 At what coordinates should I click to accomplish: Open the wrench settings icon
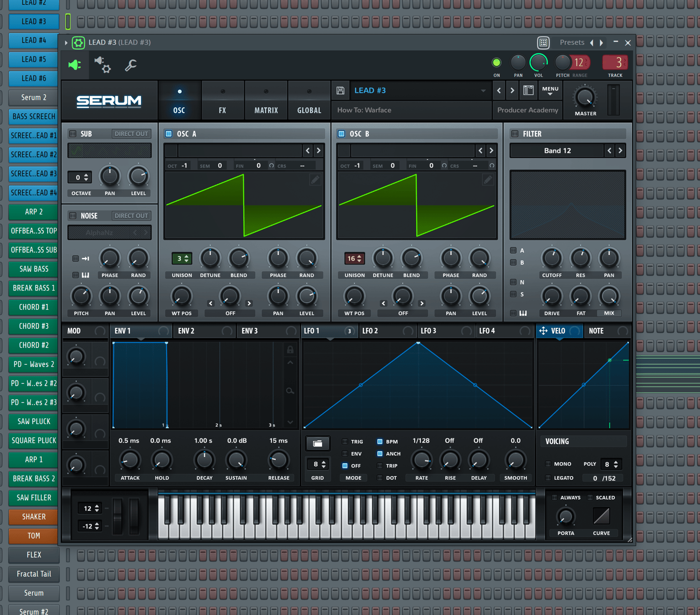(x=131, y=65)
